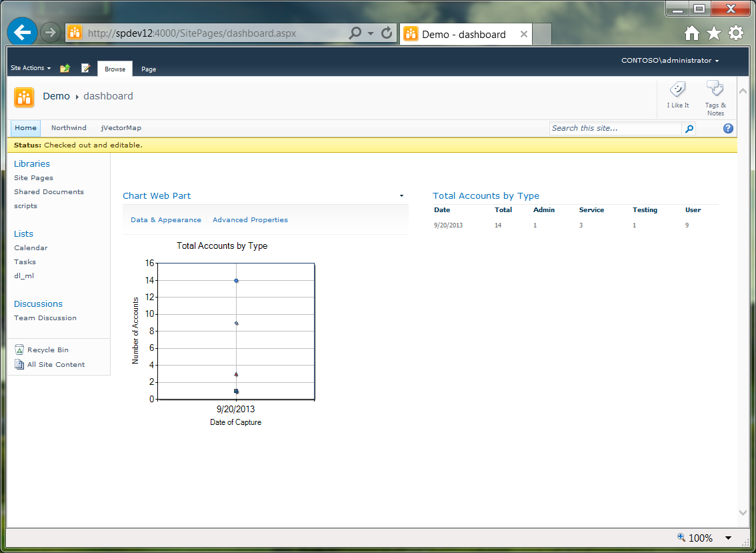Click the 9/20/2013 table cell
The height and width of the screenshot is (553, 756).
(449, 225)
